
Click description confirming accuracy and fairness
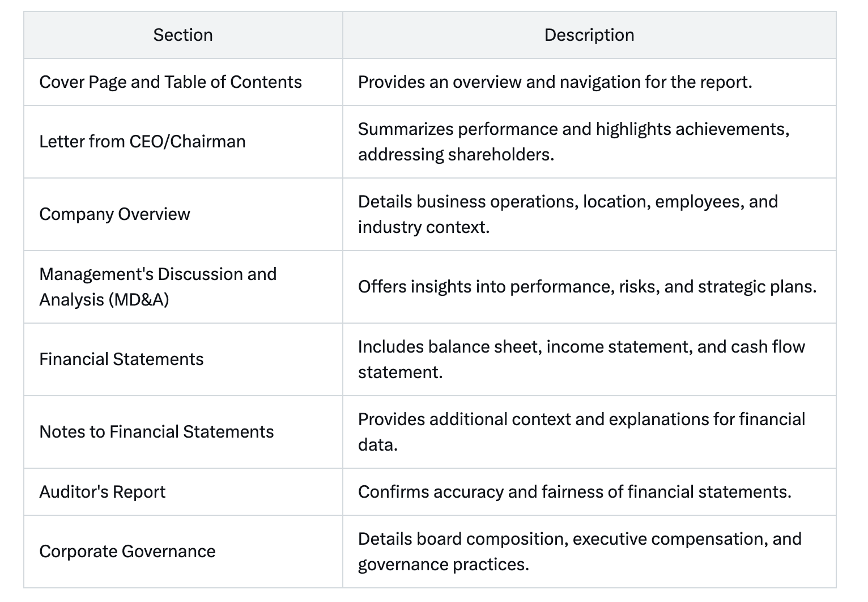coord(575,492)
